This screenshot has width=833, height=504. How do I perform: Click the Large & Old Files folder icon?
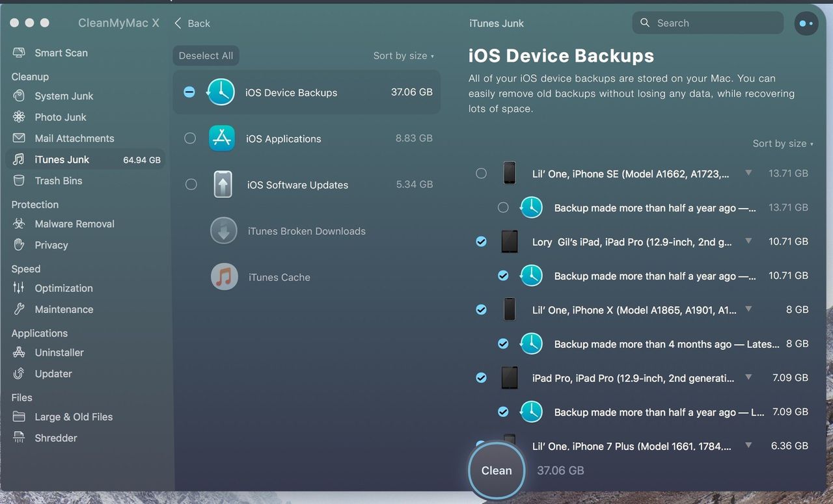click(x=19, y=417)
